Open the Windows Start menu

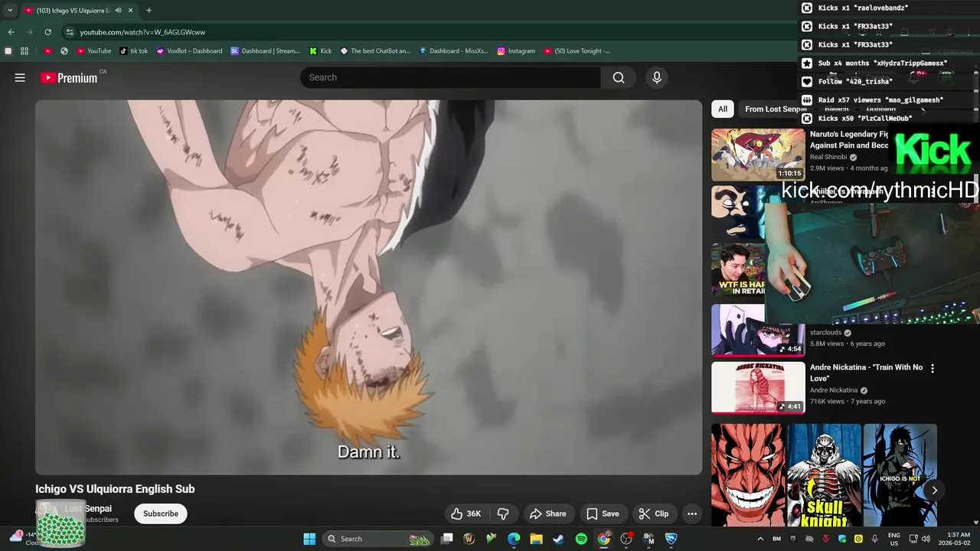(309, 539)
